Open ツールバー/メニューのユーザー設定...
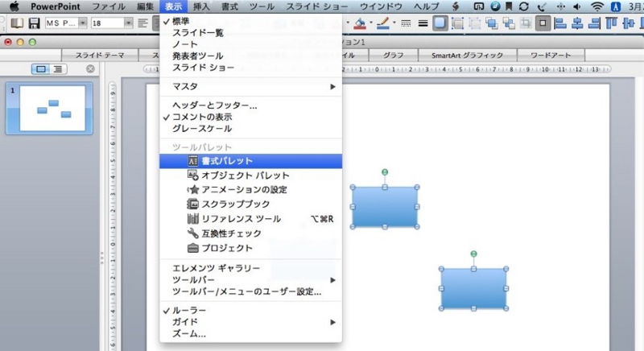The height and width of the screenshot is (351, 644). 250,291
